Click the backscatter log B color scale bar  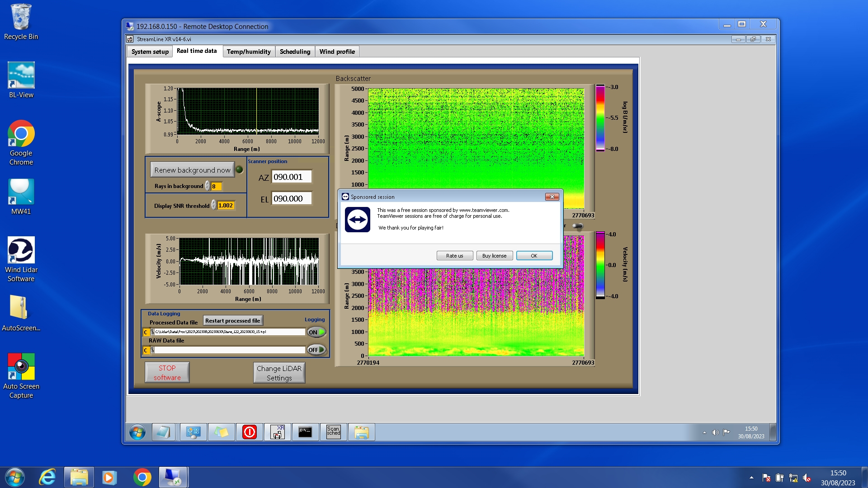point(600,117)
